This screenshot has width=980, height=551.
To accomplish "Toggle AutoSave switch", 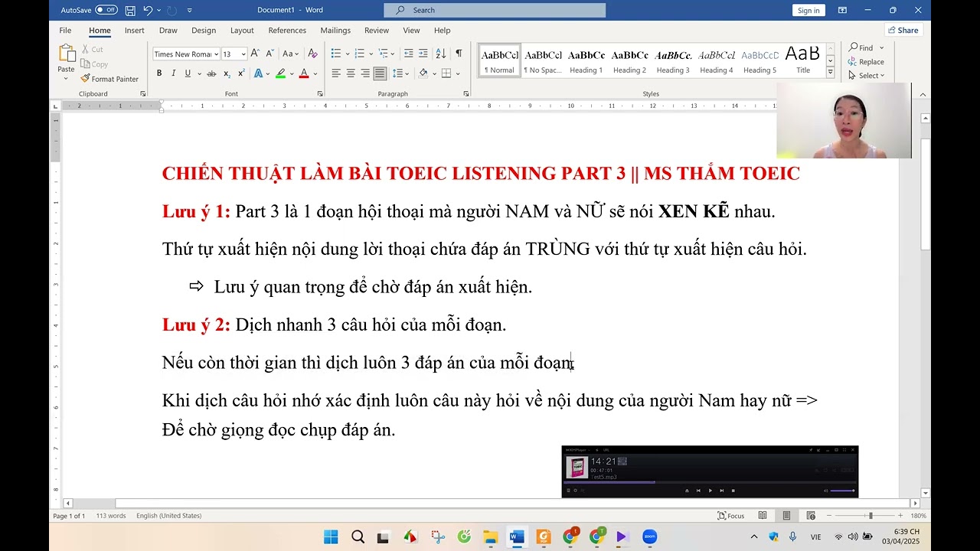I will pos(106,10).
